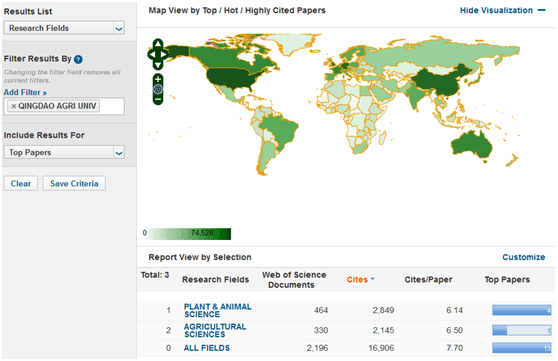Pan the map right using the right arrow
The image size is (558, 361).
tap(164, 54)
